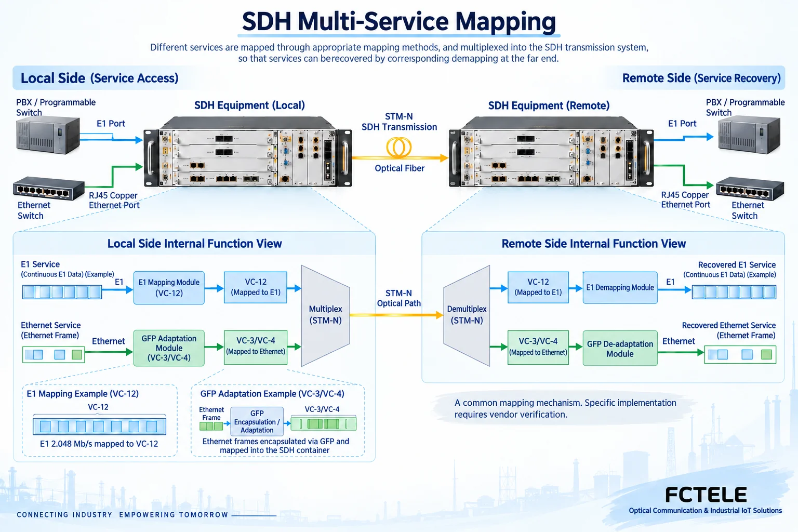
Task: Click the Local Side (Service Access) header
Action: [99, 78]
